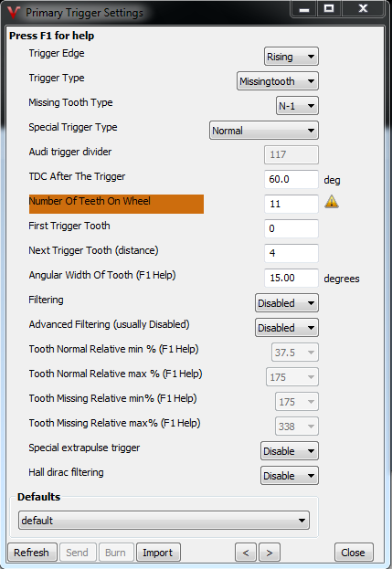
Task: Open Hall dirac filtering dropdown
Action: point(290,476)
